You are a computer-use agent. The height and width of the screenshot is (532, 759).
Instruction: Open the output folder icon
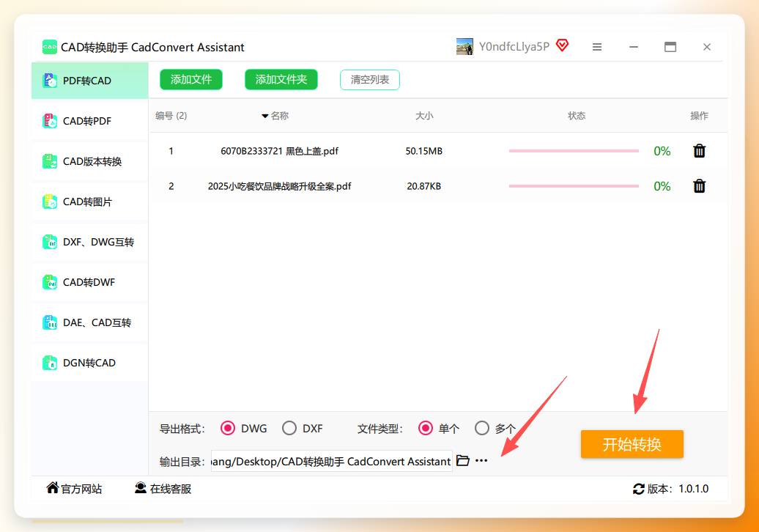[x=463, y=460]
